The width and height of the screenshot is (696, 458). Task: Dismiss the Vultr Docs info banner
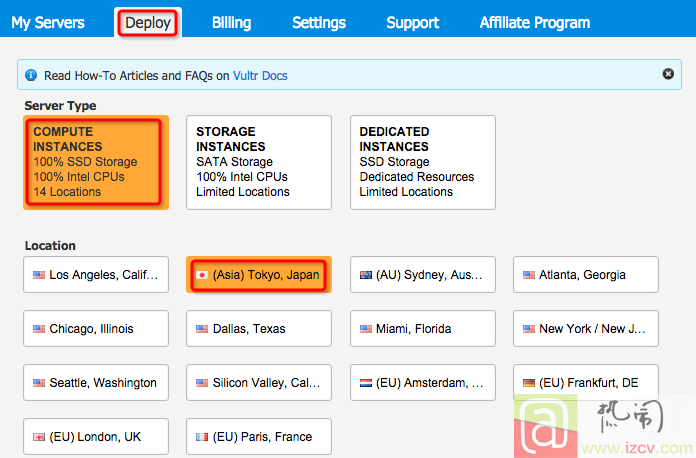pos(668,74)
